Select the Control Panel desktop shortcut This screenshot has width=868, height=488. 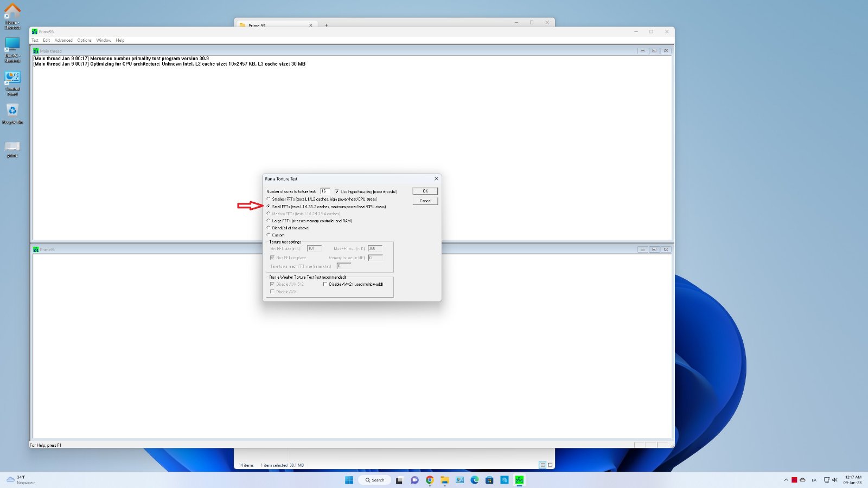click(x=12, y=84)
